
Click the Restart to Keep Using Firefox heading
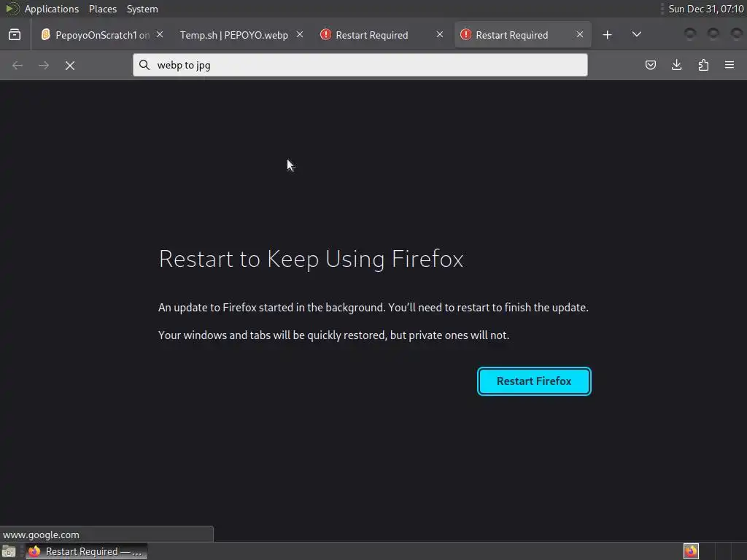click(311, 259)
